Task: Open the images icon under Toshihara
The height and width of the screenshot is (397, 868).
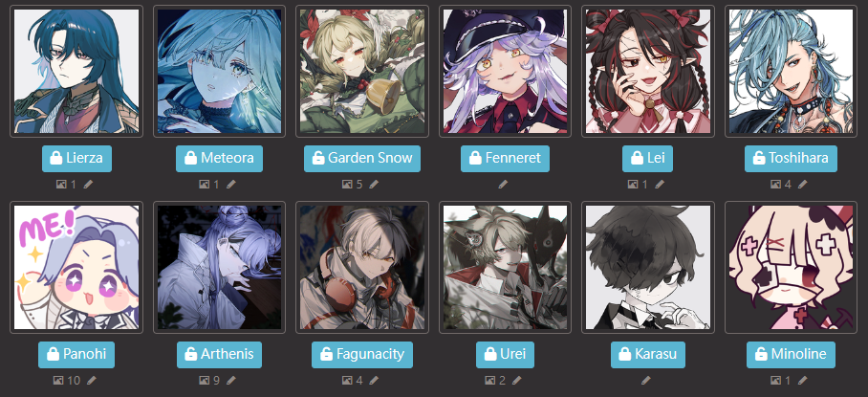Action: click(x=775, y=184)
